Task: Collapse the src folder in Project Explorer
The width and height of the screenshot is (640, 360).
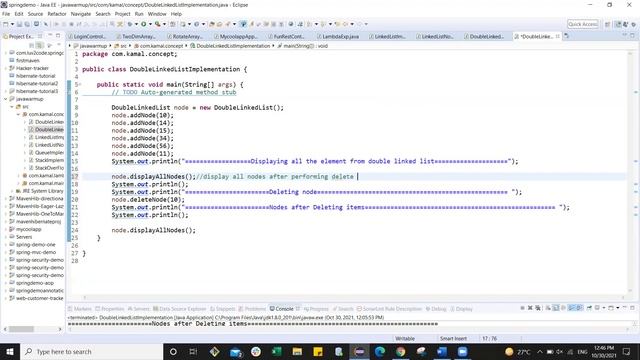Action: [12, 107]
